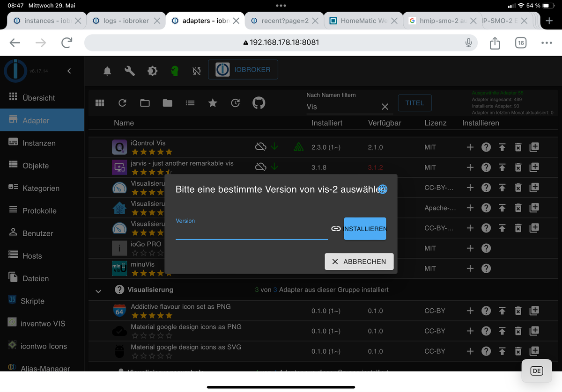The image size is (562, 392).
Task: Switch adapter list to tile view
Action: click(100, 103)
